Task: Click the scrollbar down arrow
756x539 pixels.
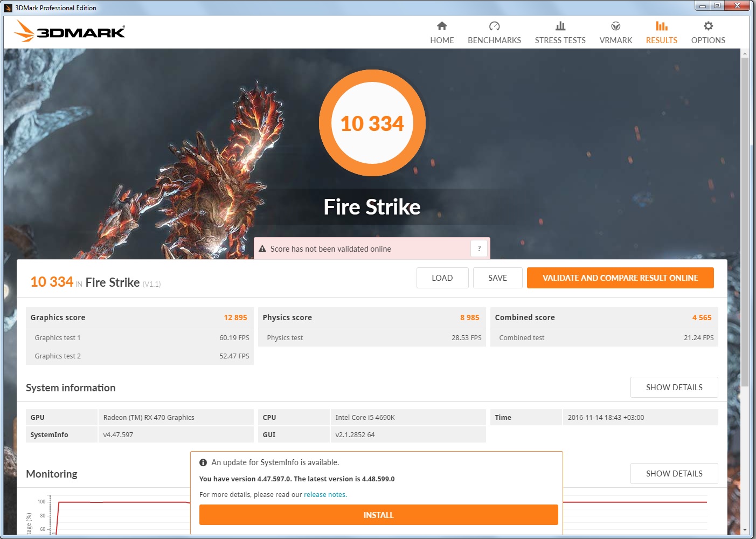Action: [x=745, y=530]
